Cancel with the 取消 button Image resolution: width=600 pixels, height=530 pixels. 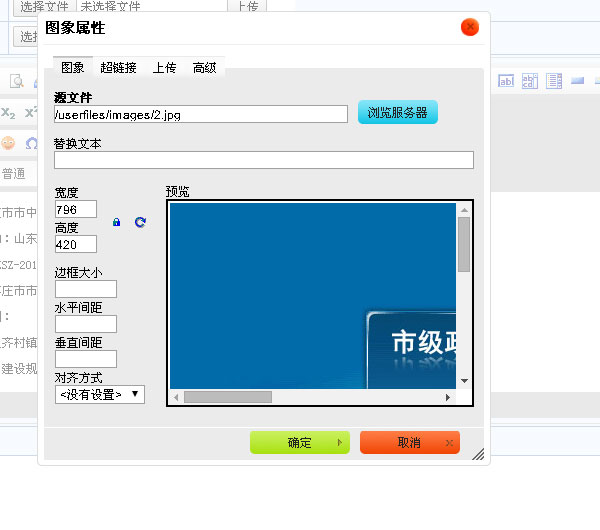pyautogui.click(x=409, y=443)
